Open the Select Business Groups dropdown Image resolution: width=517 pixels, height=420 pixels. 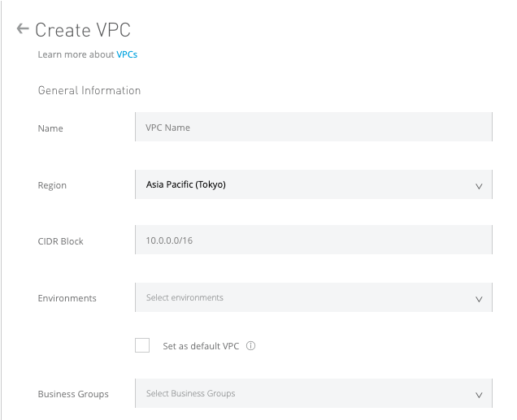tap(313, 393)
